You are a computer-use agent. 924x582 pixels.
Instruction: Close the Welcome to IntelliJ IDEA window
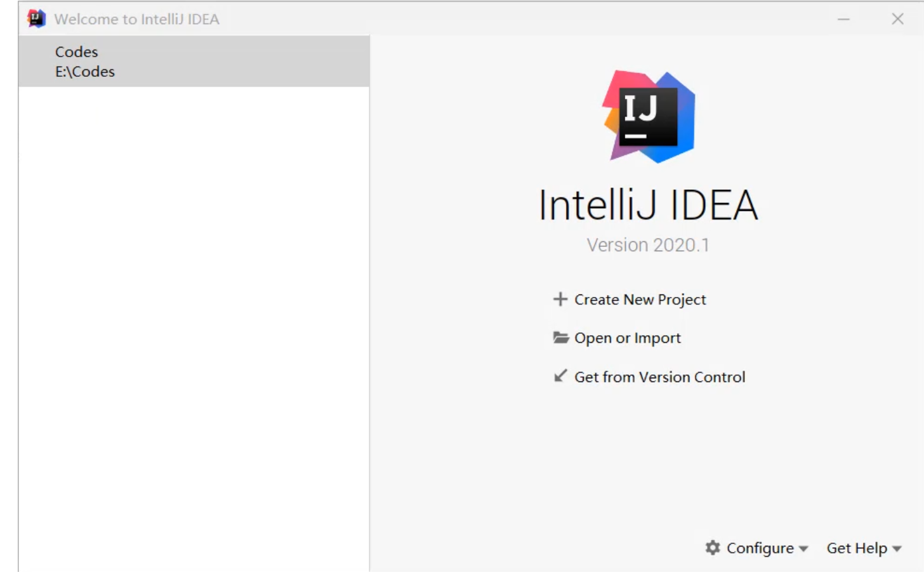click(897, 19)
